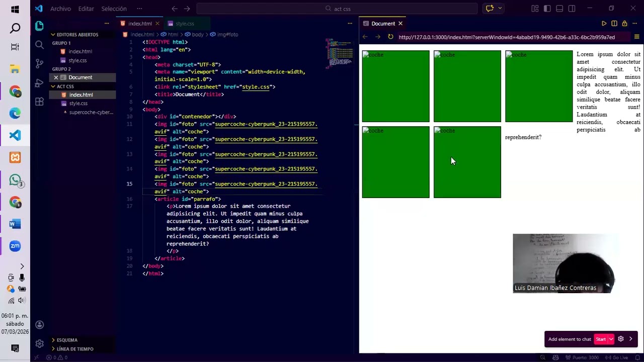Click the browser preview forward arrow

(x=377, y=37)
